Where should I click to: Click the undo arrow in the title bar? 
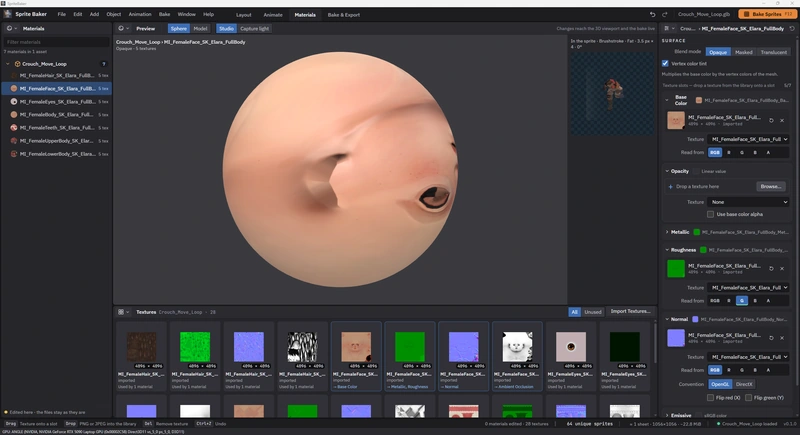point(652,14)
